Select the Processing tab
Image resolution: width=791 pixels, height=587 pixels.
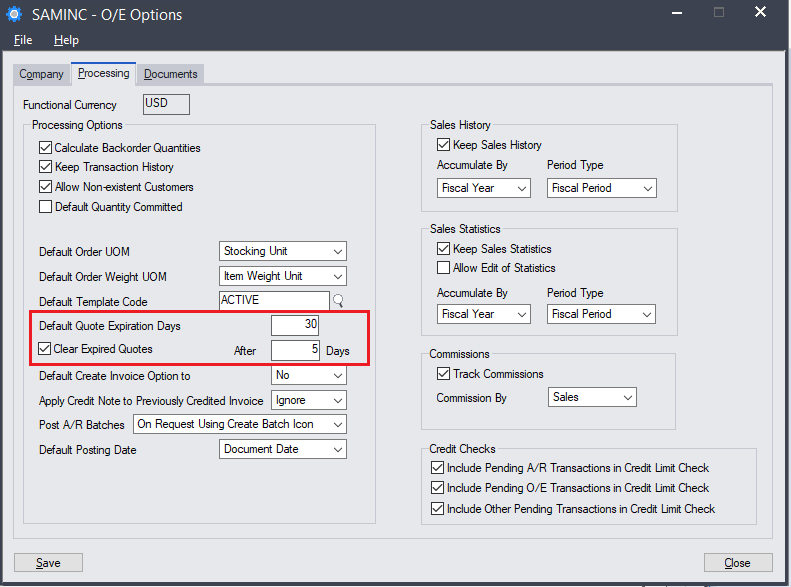(x=103, y=73)
